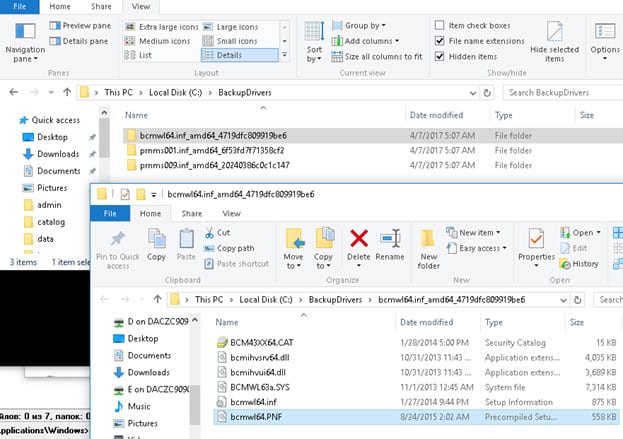This screenshot has height=439, width=623.
Task: Click Paste in Clipboard group
Action: tap(186, 245)
